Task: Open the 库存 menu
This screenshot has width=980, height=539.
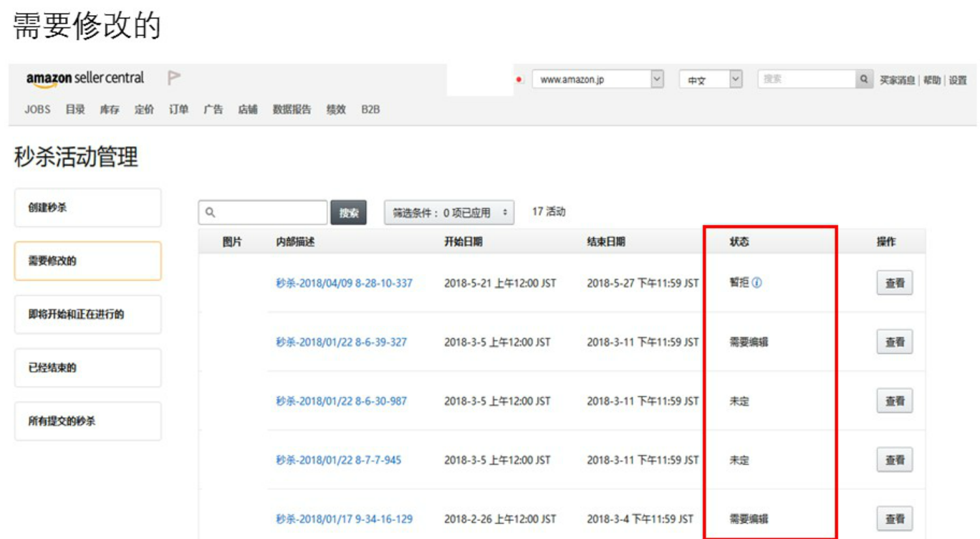Action: [x=110, y=110]
